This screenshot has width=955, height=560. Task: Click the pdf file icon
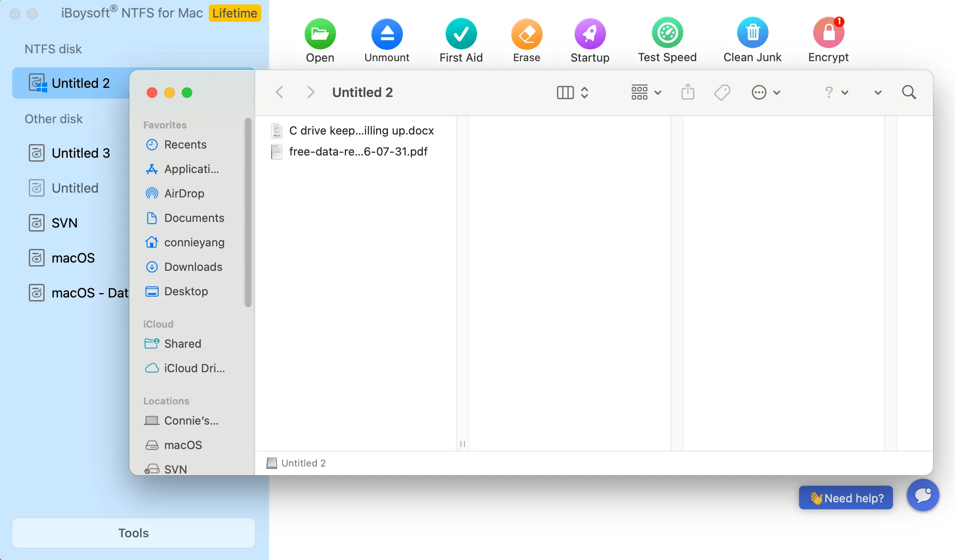click(x=277, y=152)
